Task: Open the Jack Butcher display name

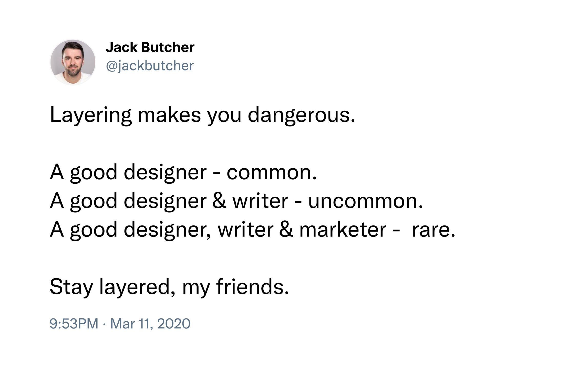Action: [x=150, y=47]
